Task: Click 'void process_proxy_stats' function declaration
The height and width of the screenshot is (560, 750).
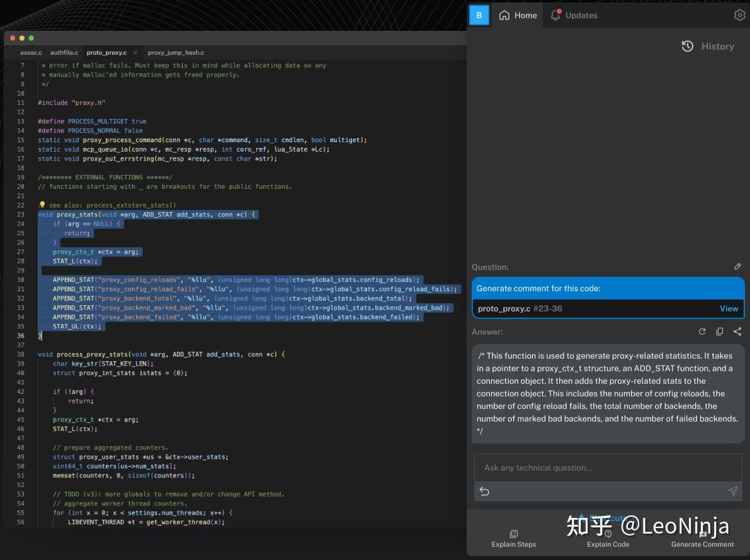Action: (x=161, y=354)
